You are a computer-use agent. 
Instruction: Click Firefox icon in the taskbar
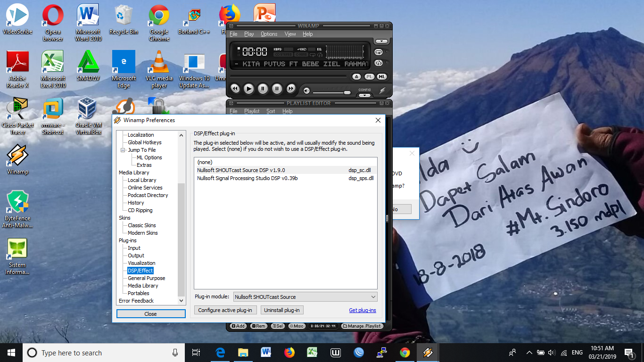289,353
